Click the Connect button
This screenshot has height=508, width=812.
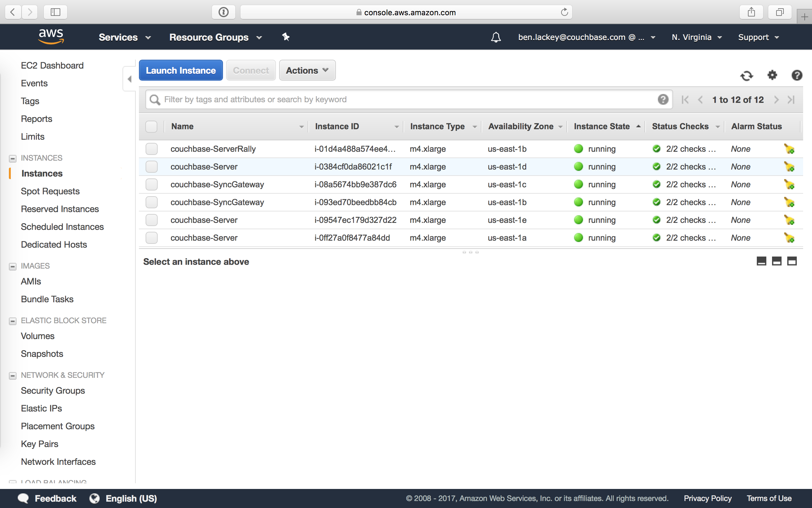tap(251, 70)
